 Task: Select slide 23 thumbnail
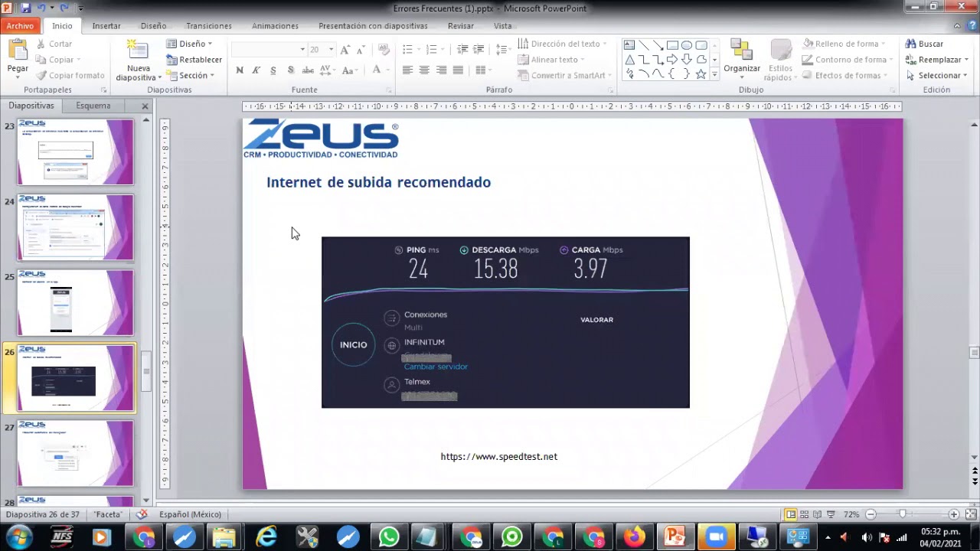[76, 152]
